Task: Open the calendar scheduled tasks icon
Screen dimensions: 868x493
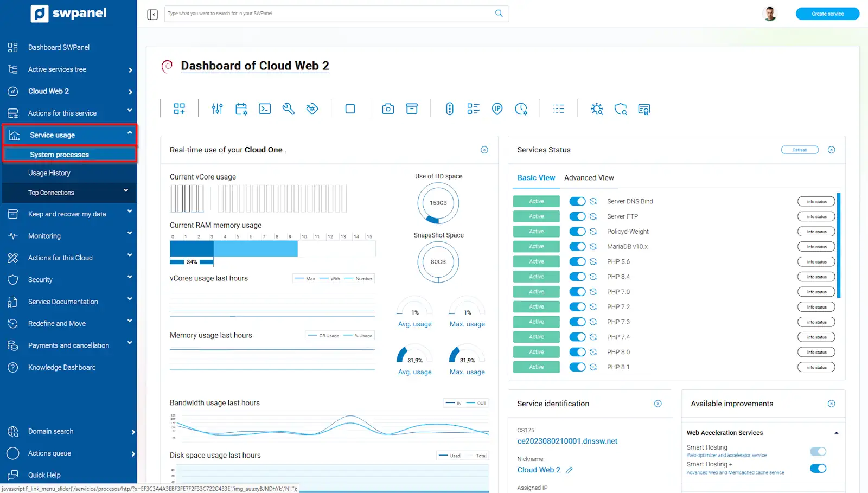Action: pos(241,109)
